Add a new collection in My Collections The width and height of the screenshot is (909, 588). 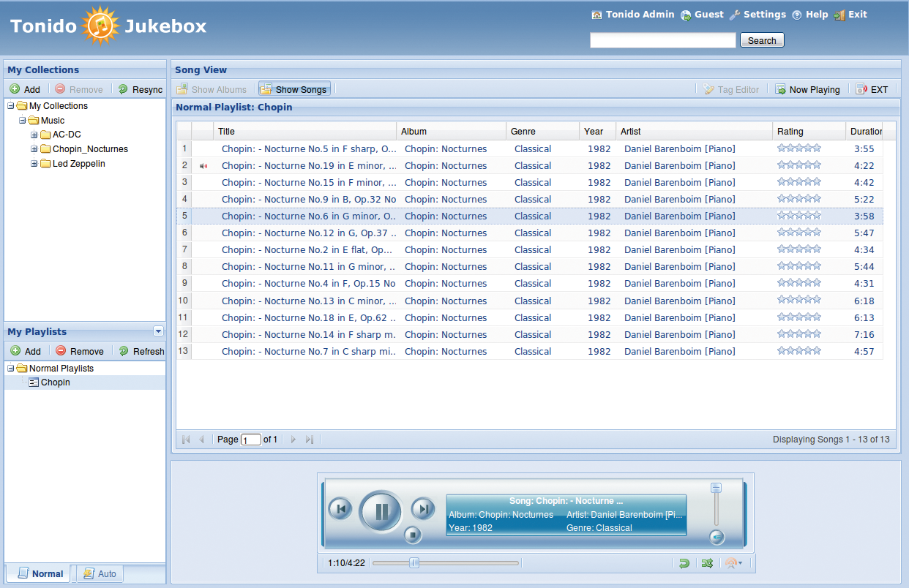click(x=25, y=89)
